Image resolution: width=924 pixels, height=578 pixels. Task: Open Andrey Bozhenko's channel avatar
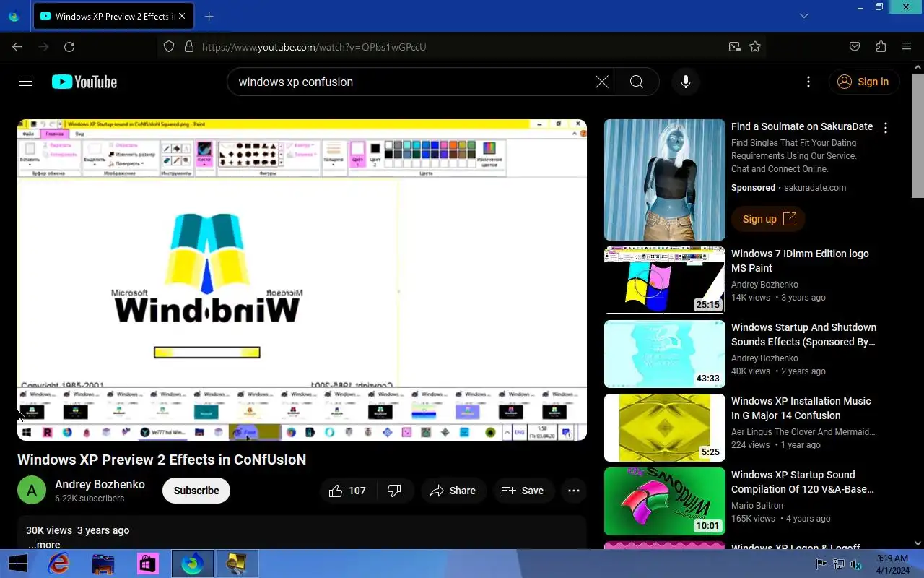[32, 491]
